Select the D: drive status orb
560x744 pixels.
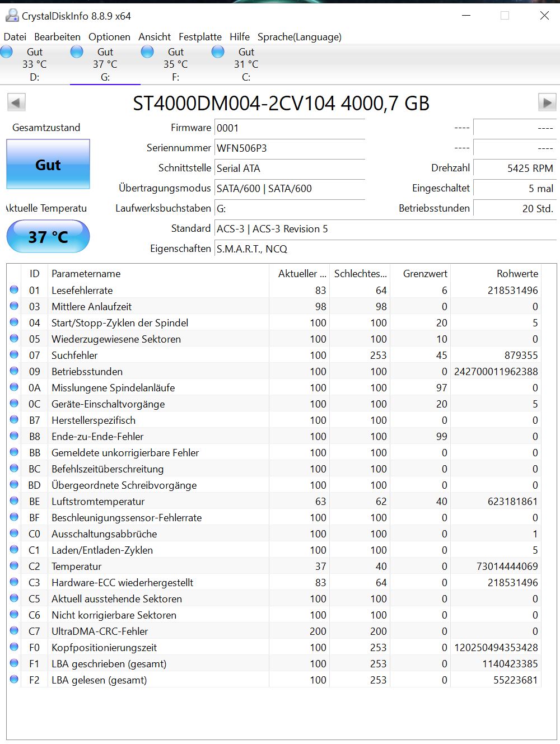7,52
